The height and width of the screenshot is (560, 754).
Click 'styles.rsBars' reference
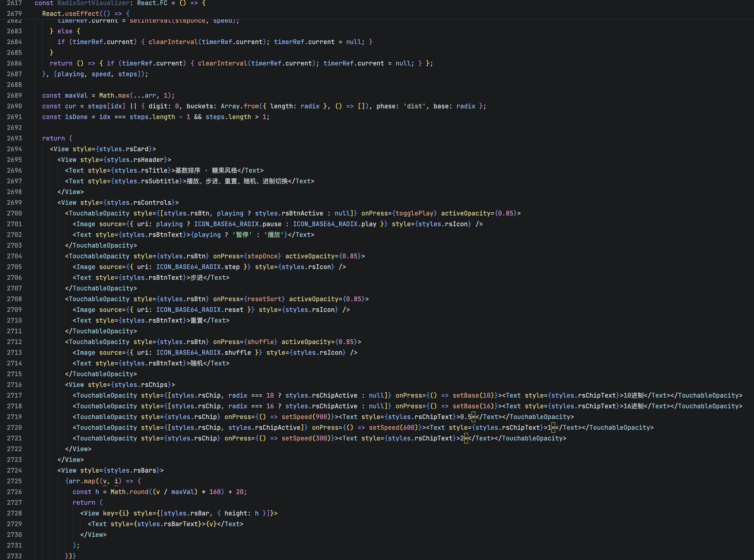(132, 470)
